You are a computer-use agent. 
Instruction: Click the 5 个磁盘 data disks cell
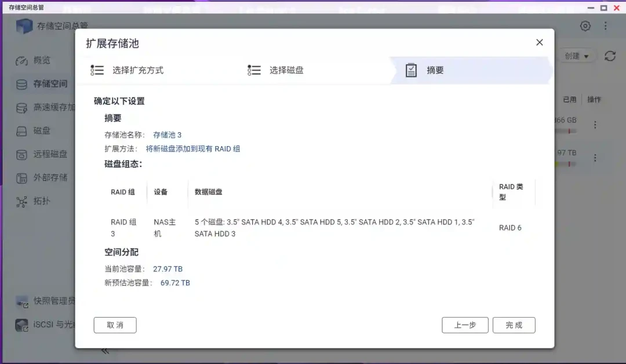click(334, 228)
